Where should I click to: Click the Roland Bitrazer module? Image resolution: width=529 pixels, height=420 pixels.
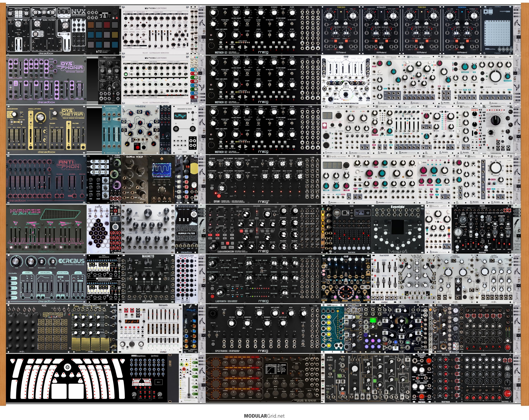pos(381,30)
